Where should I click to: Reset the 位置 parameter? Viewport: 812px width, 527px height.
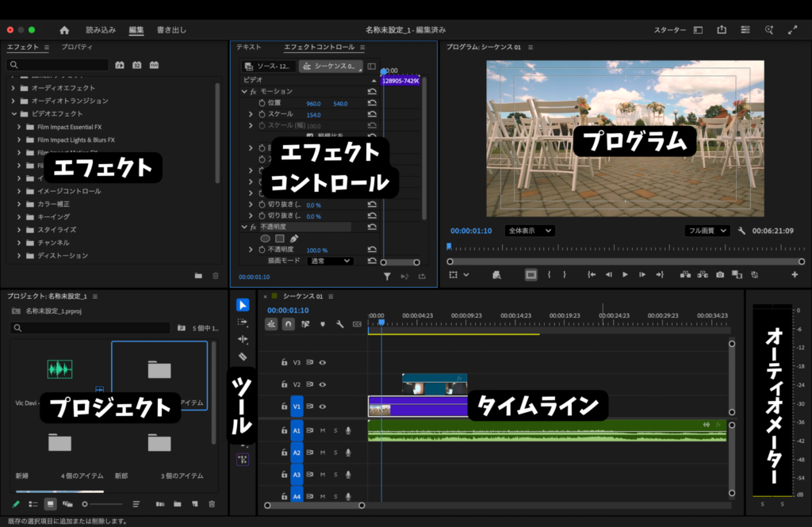[372, 103]
